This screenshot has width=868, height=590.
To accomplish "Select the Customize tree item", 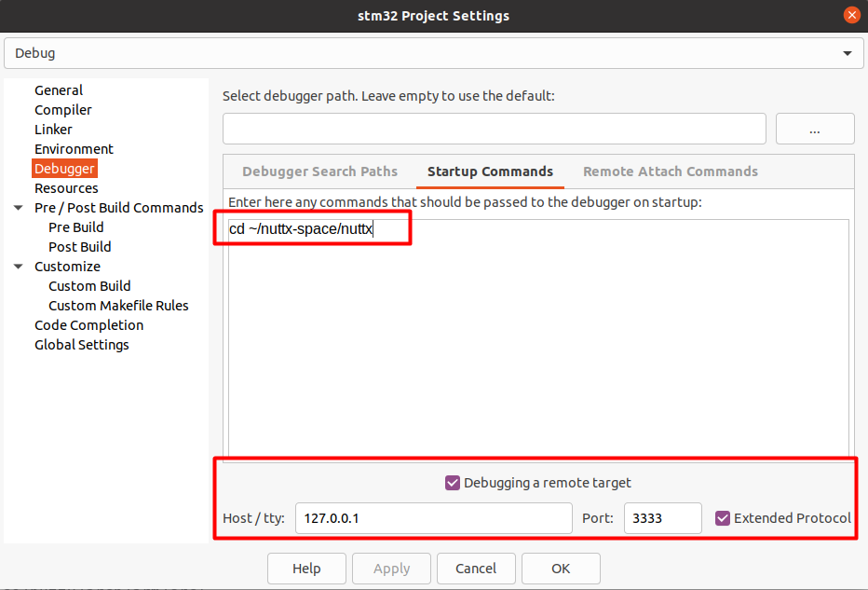I will coord(68,267).
